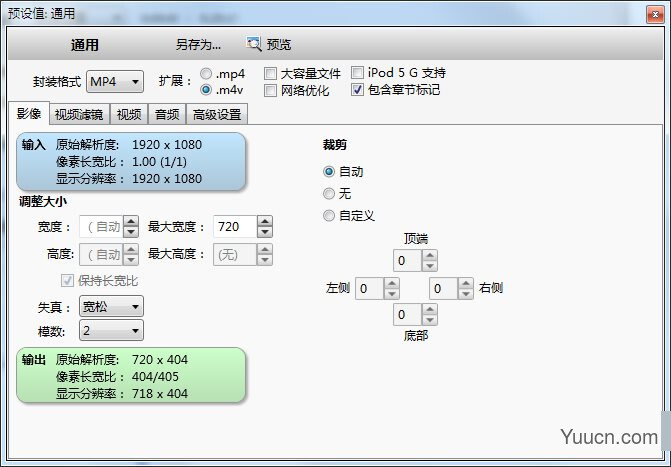
Task: Click the 右侧 crop value field
Action: point(444,289)
